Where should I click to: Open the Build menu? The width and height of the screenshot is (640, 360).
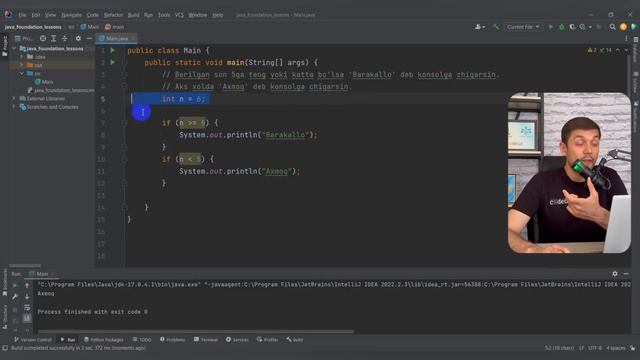click(x=133, y=15)
